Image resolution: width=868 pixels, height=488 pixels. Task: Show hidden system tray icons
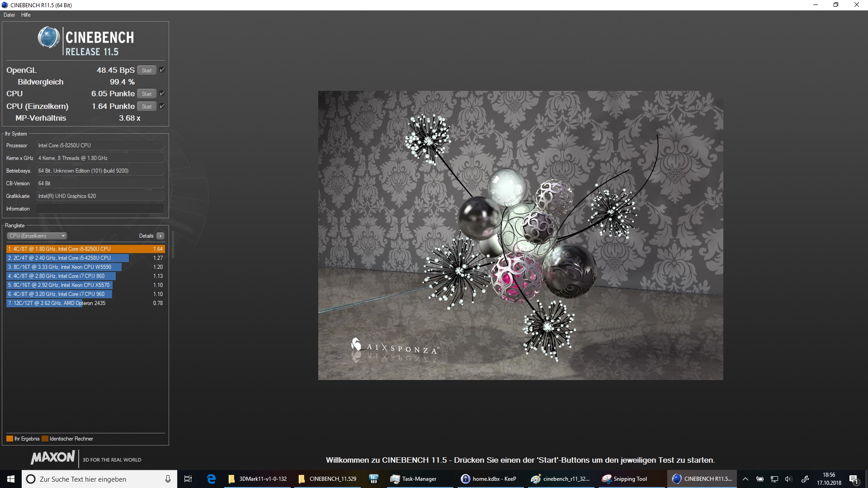(x=745, y=479)
